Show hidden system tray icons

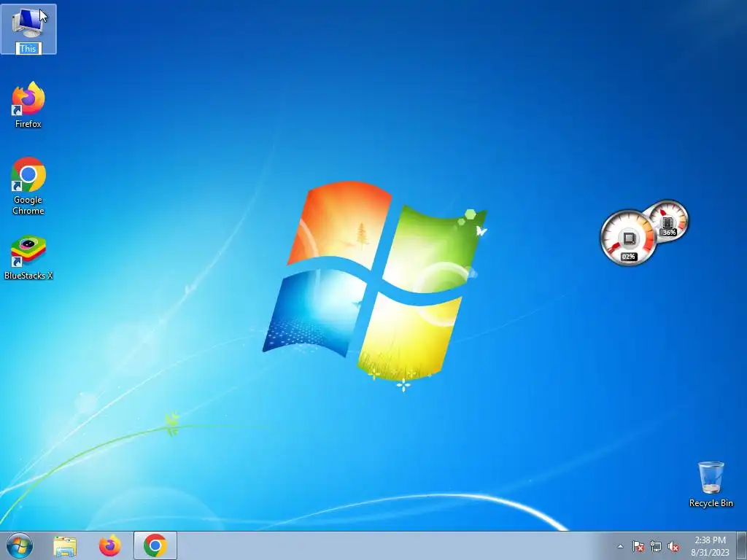(x=620, y=547)
